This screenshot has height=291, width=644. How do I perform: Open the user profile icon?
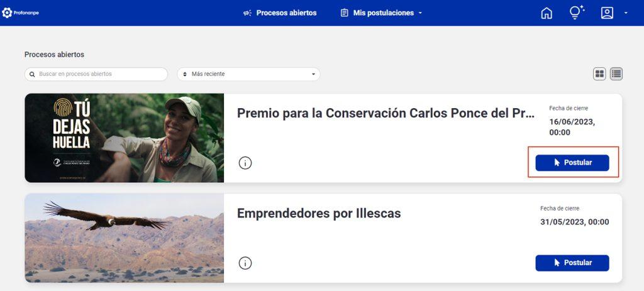(x=607, y=13)
